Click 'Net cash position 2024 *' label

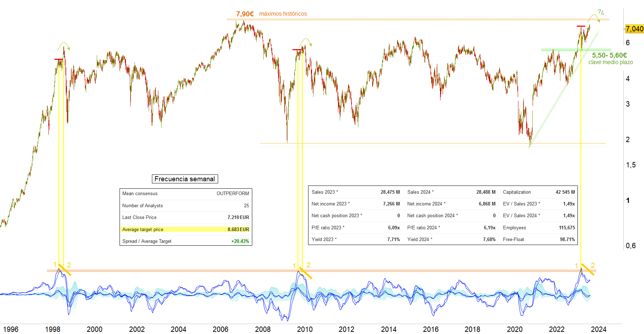tap(433, 216)
